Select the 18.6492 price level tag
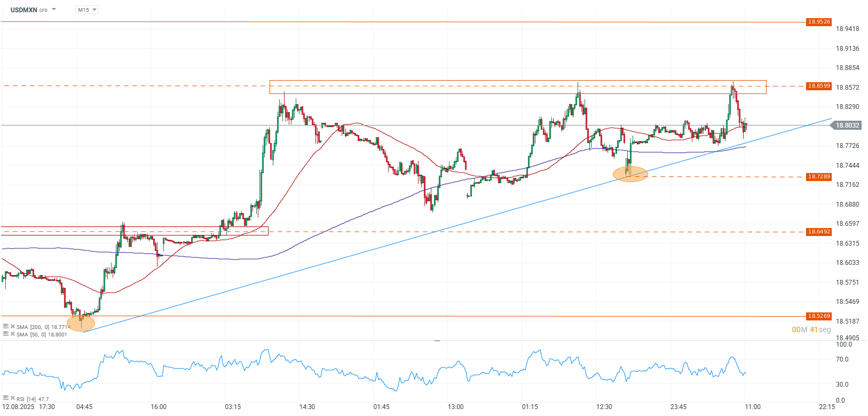The image size is (868, 416). tap(819, 232)
